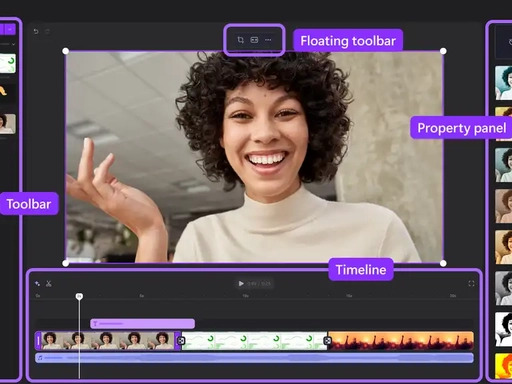The height and width of the screenshot is (384, 512).
Task: Click the timecode display beside play button
Action: point(259,284)
